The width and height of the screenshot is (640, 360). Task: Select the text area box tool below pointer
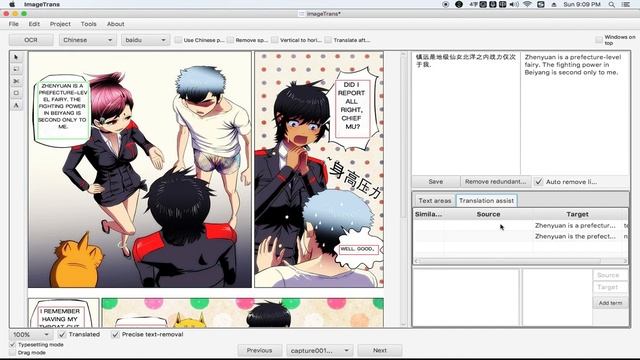pyautogui.click(x=16, y=69)
